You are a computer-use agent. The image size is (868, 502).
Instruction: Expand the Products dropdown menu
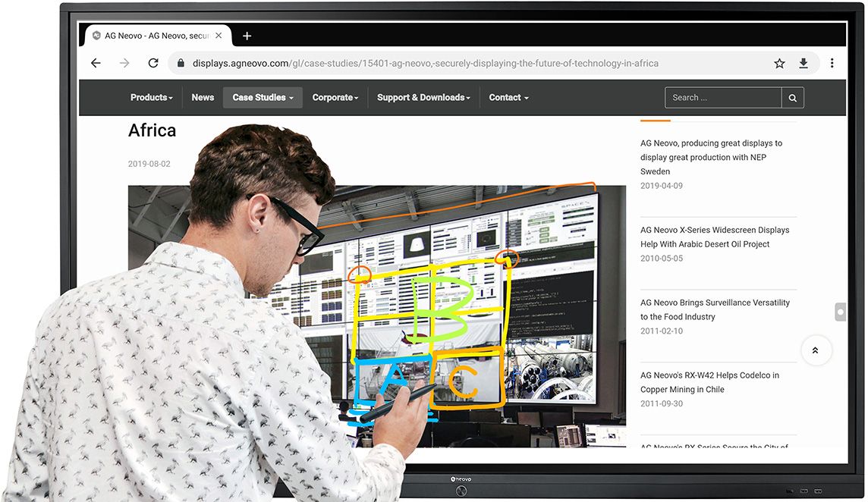coord(152,97)
